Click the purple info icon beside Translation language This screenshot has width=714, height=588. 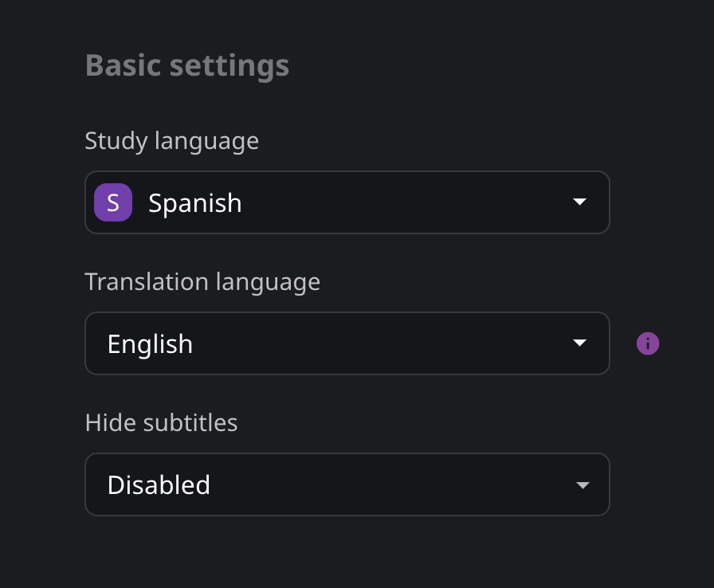tap(648, 343)
